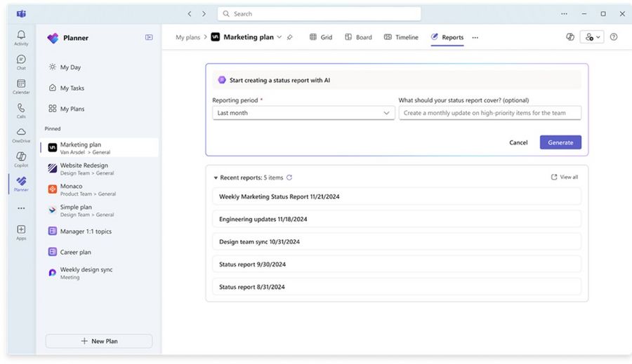Open the Simple plan
This screenshot has width=632, height=364.
(99, 210)
